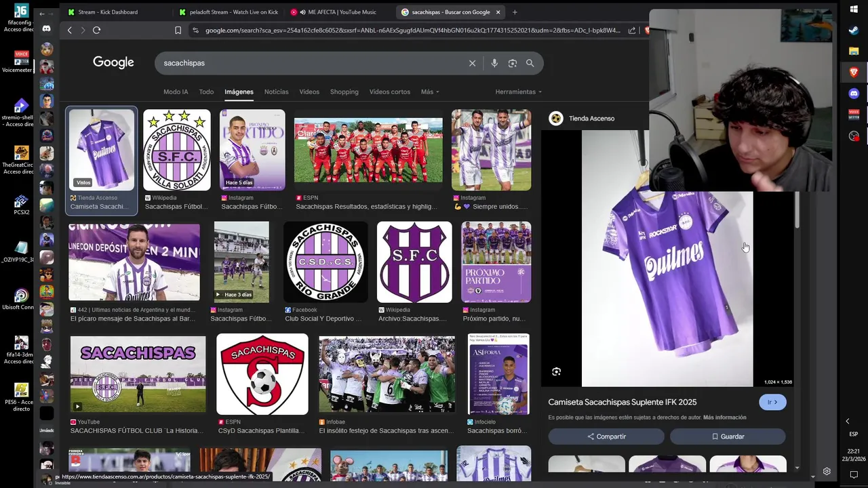Open S.F.C shield Wikipedia thumbnail
Screen dimensions: 868x488
414,262
